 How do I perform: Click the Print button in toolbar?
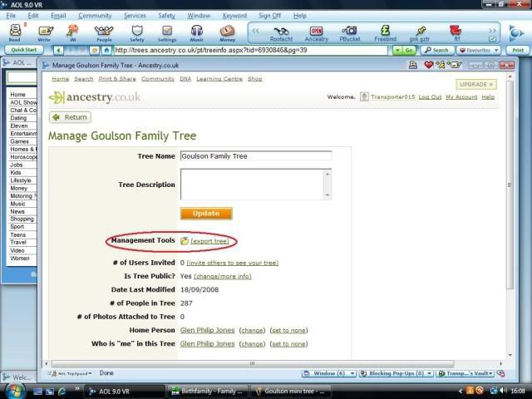518,50
